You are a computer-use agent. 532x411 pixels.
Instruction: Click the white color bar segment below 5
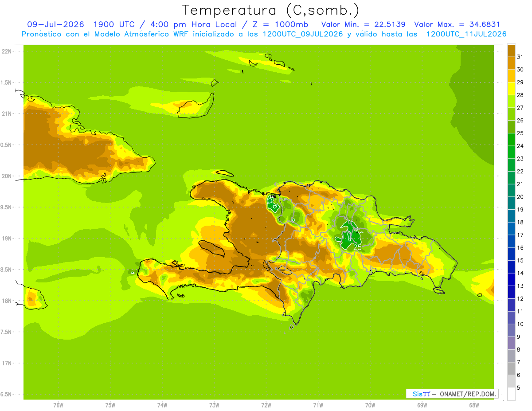point(511,394)
